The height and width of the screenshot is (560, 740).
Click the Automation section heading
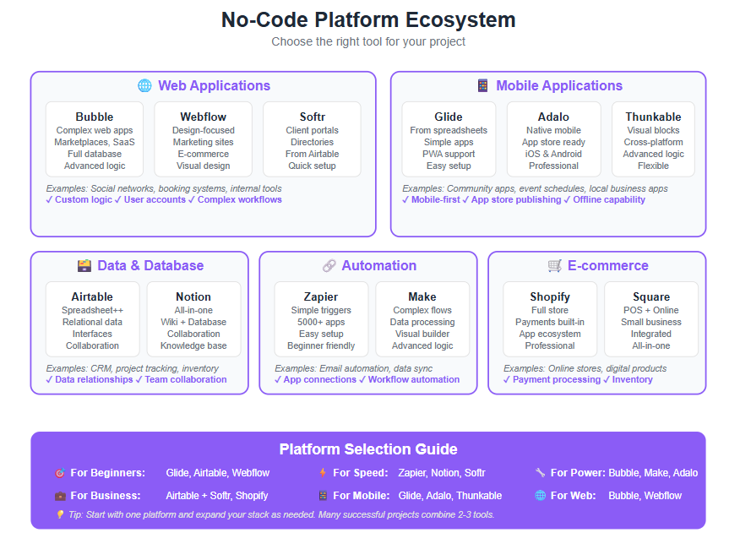pyautogui.click(x=379, y=265)
